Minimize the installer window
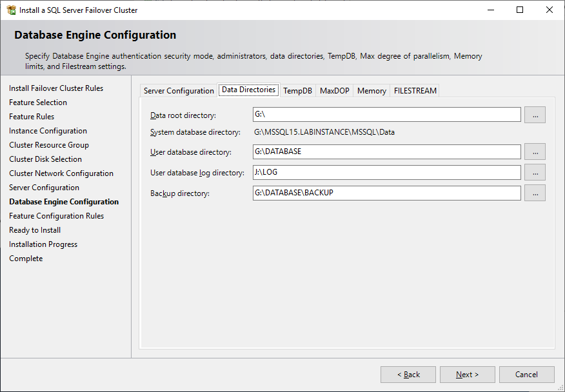565x392 pixels. click(x=491, y=10)
